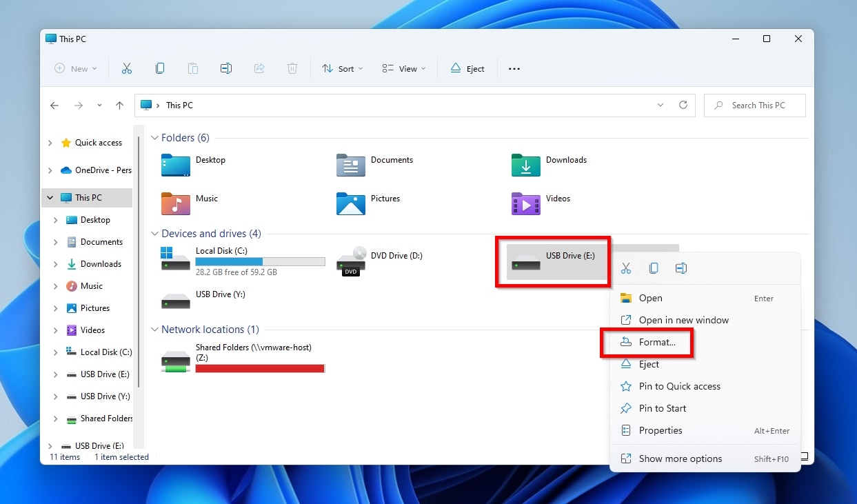857x504 pixels.
Task: Choose Properties in the context menu
Action: 660,430
